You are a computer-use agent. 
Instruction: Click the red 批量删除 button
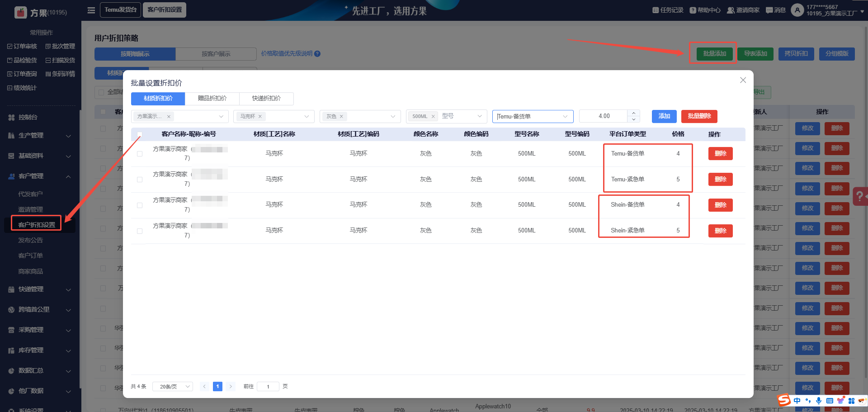click(699, 116)
